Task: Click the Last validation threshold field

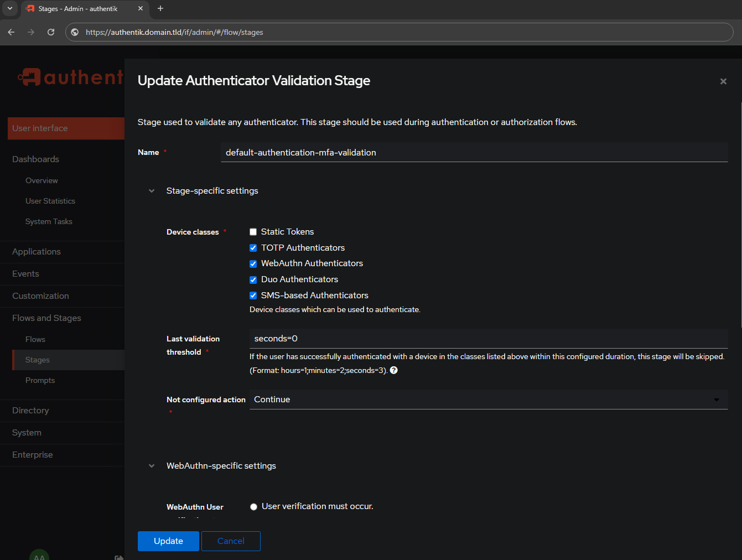Action: 489,339
